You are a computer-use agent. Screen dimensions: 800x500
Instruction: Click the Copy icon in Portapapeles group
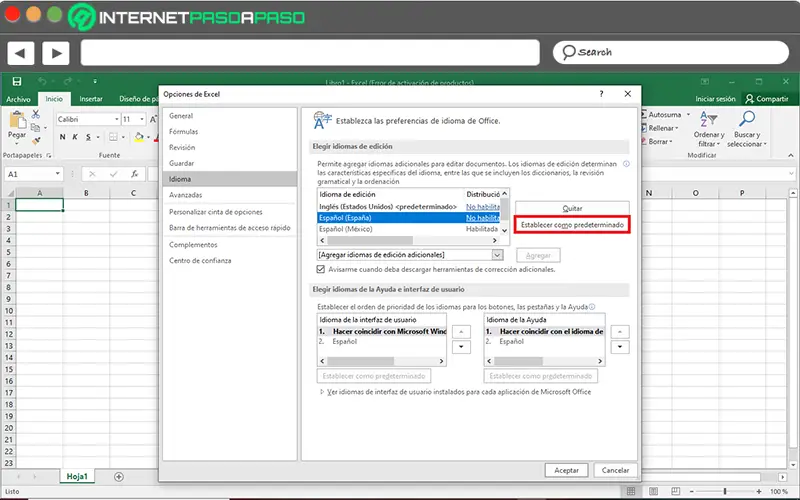(x=35, y=128)
